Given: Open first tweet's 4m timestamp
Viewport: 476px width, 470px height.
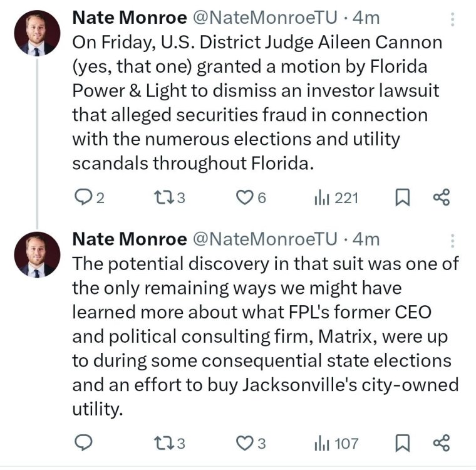Looking at the screenshot, I should click(x=366, y=18).
